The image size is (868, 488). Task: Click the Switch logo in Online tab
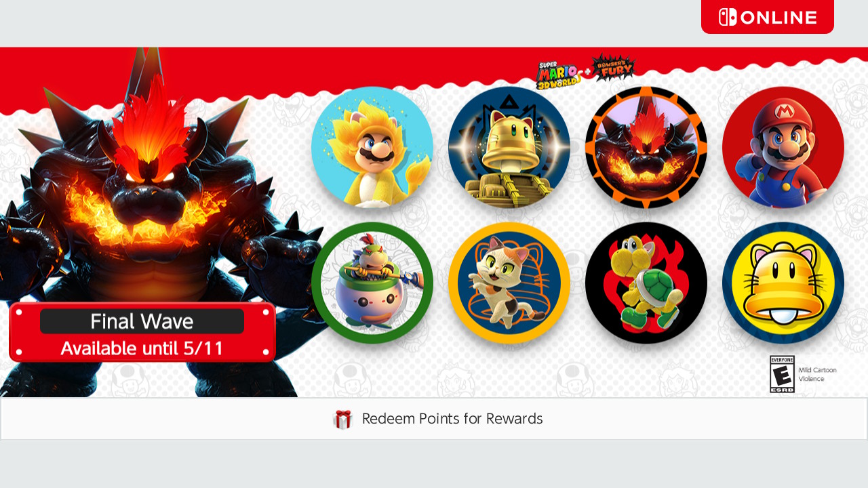[728, 17]
